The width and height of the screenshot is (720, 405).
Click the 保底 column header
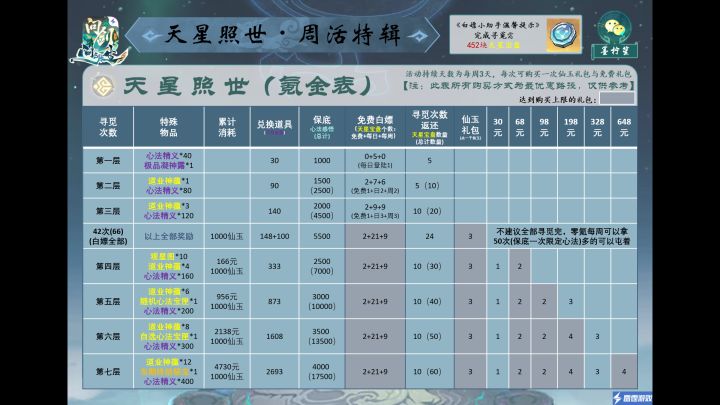[x=321, y=127]
